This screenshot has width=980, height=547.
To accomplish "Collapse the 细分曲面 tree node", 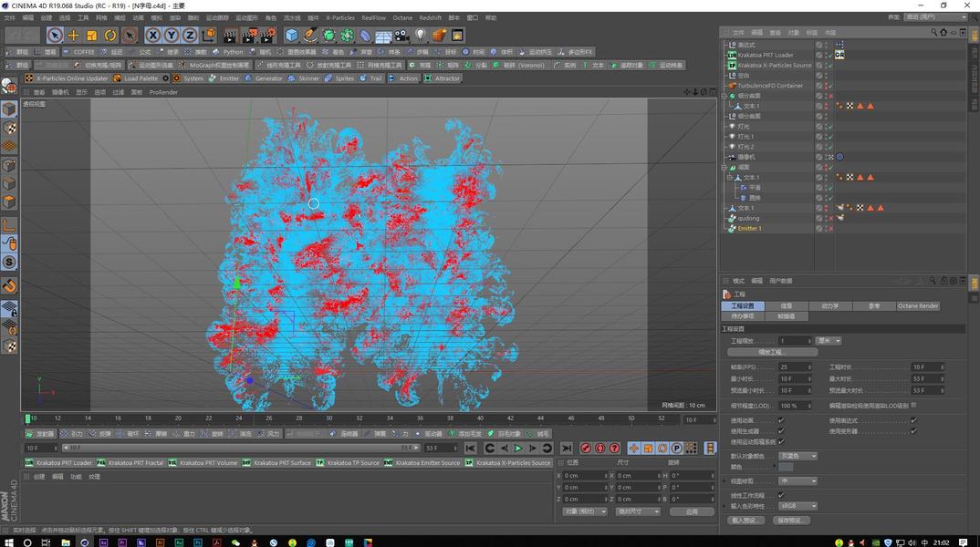I will 725,96.
